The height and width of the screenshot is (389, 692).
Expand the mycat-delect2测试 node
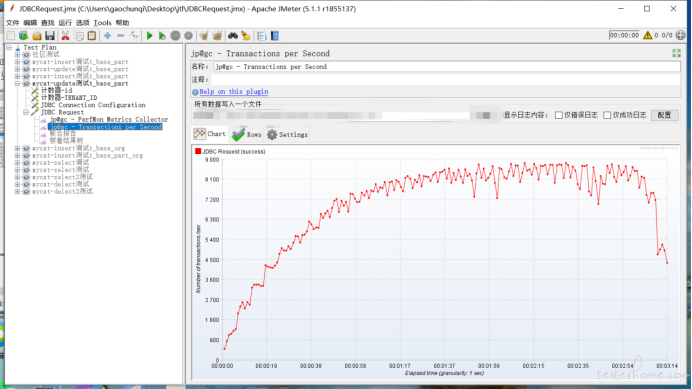point(18,192)
